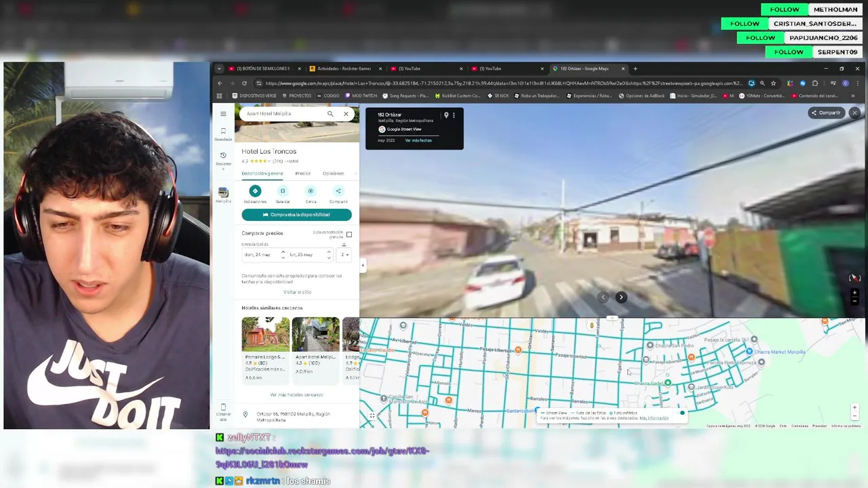Close the 182 Ortúzar - Google Maps tab
Screen dimensions: 868x488
[x=623, y=68]
